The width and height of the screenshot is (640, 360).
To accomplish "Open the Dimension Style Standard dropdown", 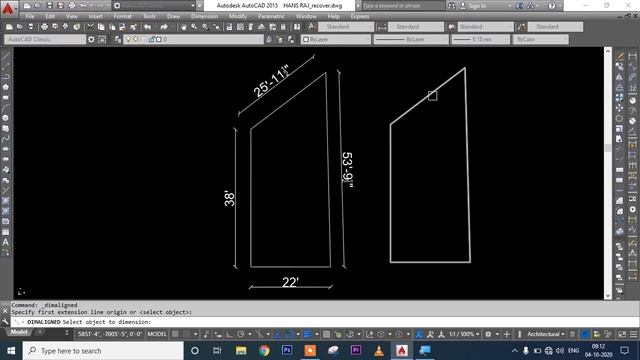I will tap(416, 27).
